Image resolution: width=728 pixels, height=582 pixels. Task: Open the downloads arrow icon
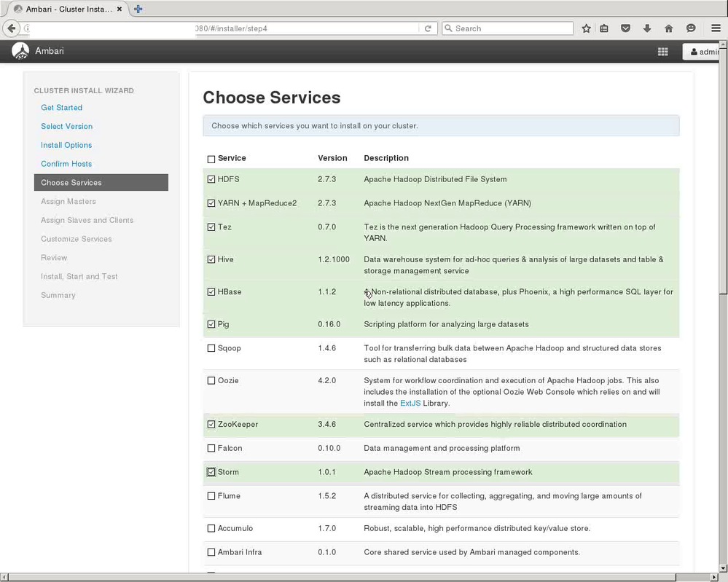[x=647, y=28]
